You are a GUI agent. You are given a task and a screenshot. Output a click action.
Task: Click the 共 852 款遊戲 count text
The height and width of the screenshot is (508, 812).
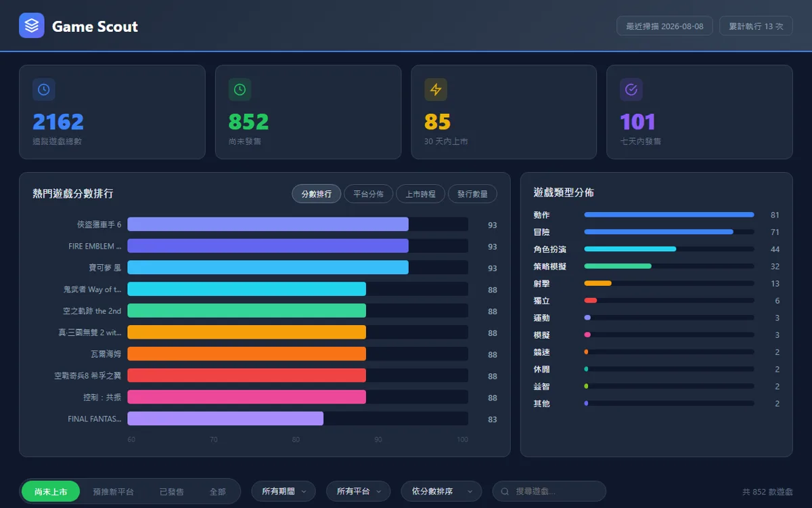(x=767, y=492)
